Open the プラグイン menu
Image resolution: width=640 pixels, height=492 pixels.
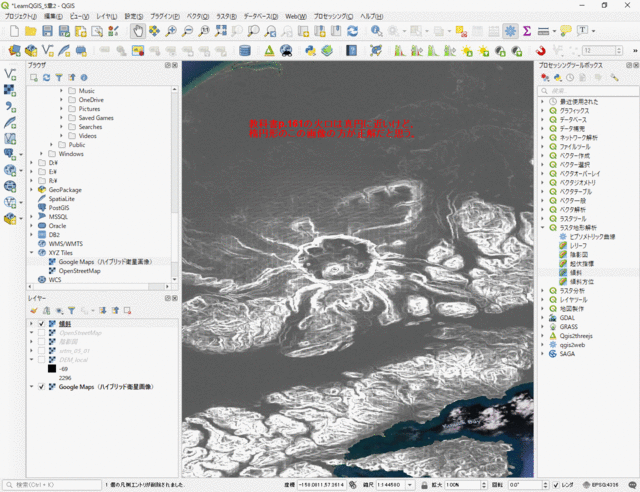165,16
